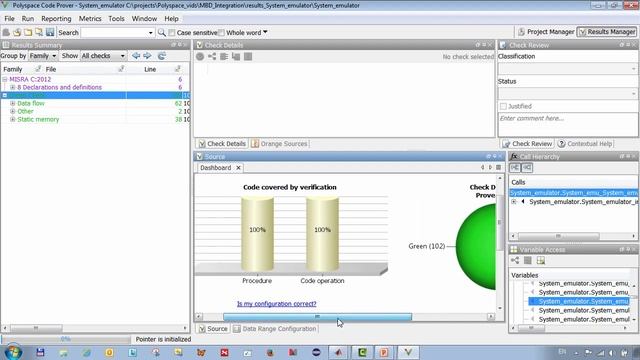
Task: Click first toggle icon in Call Hierarchy toolbar
Action: [x=515, y=168]
